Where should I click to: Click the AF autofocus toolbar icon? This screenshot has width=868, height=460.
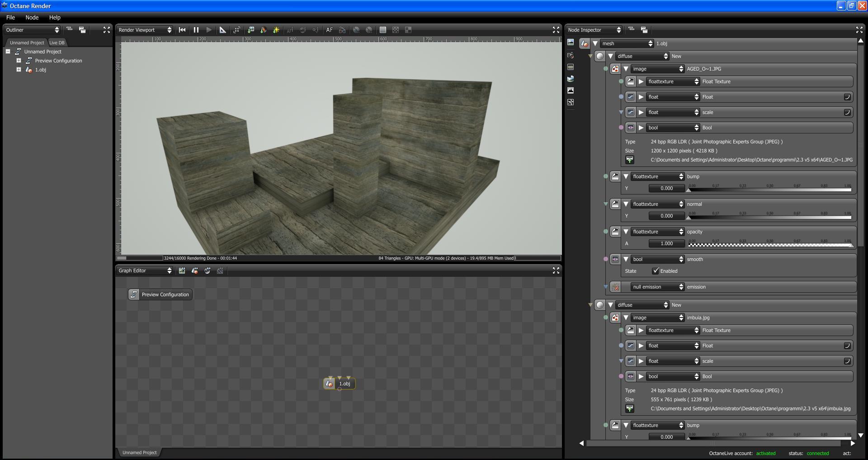[329, 30]
